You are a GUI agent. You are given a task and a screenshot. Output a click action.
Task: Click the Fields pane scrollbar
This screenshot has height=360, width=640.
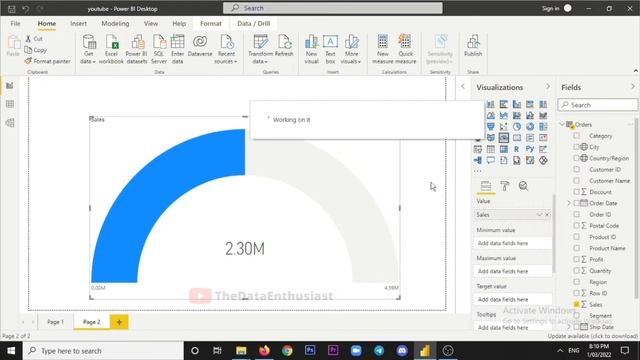(x=636, y=209)
